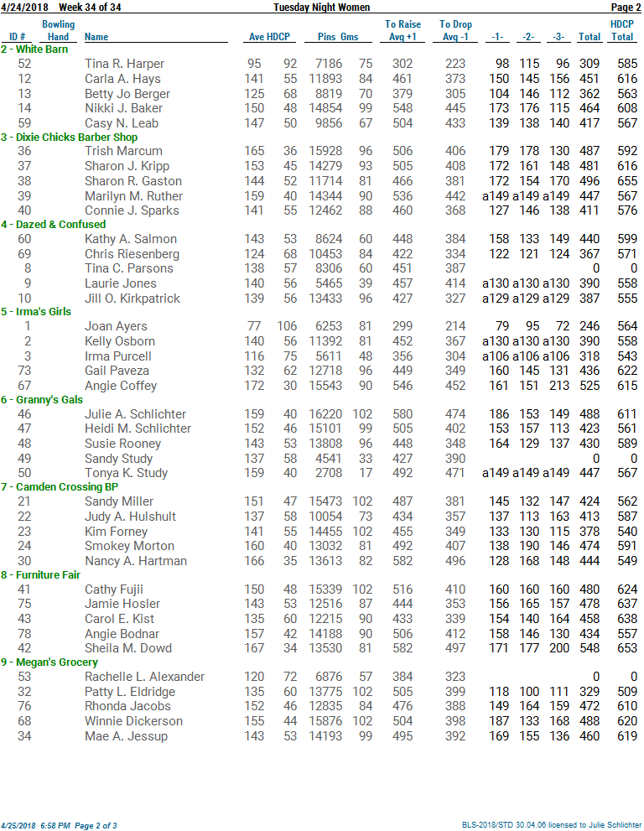Image resolution: width=644 pixels, height=831 pixels.
Task: Select bowler Susie Rooney
Action: [x=122, y=444]
